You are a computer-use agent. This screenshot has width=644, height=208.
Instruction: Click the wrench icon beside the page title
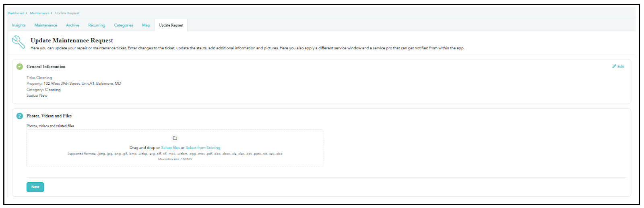(19, 42)
